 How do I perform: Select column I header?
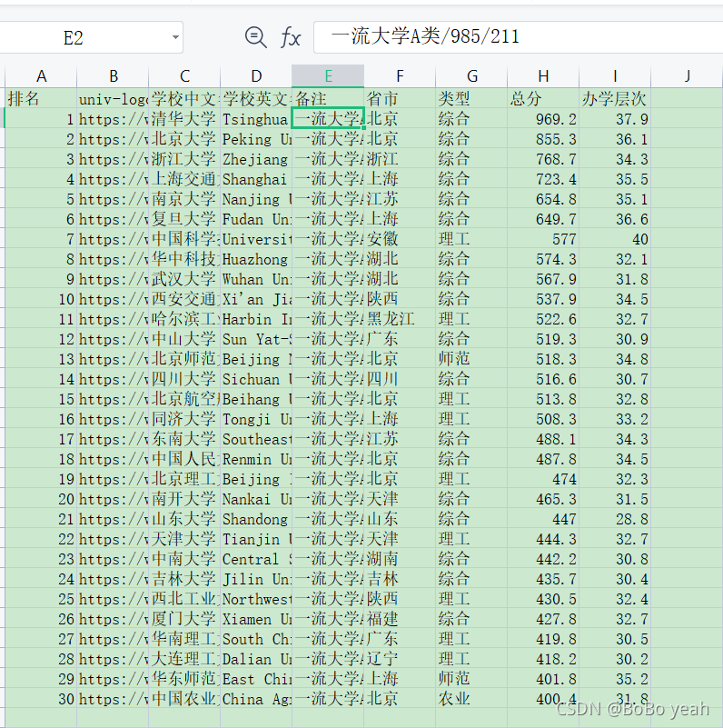[615, 76]
